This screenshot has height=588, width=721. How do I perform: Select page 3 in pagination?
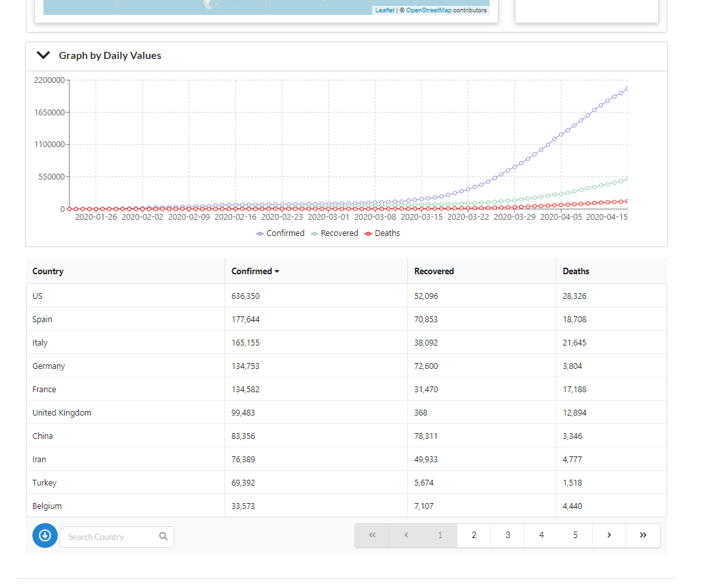508,535
